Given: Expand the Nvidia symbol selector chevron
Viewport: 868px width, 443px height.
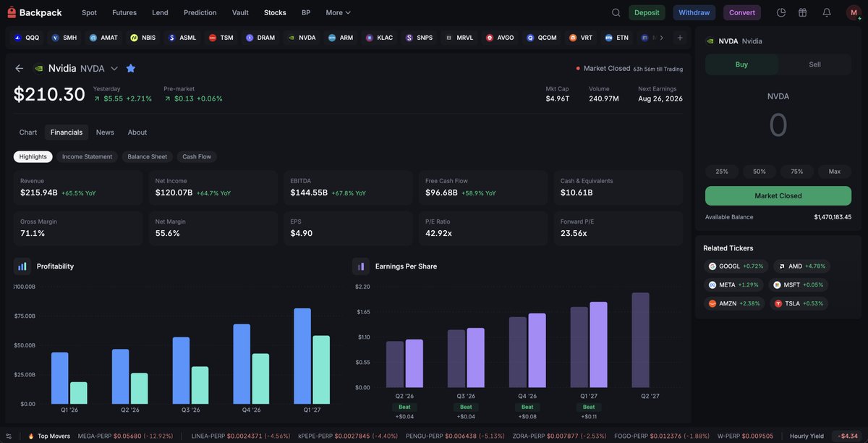Looking at the screenshot, I should tap(114, 68).
